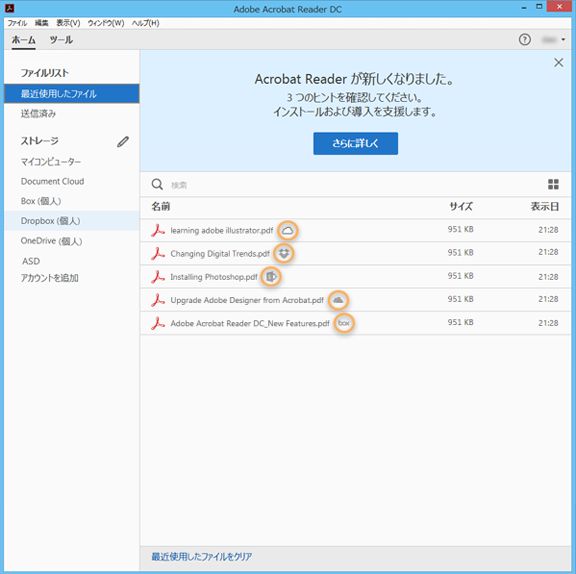Open Dropbox (個人) storage
Viewport: 576px width, 574px height.
[x=72, y=221]
